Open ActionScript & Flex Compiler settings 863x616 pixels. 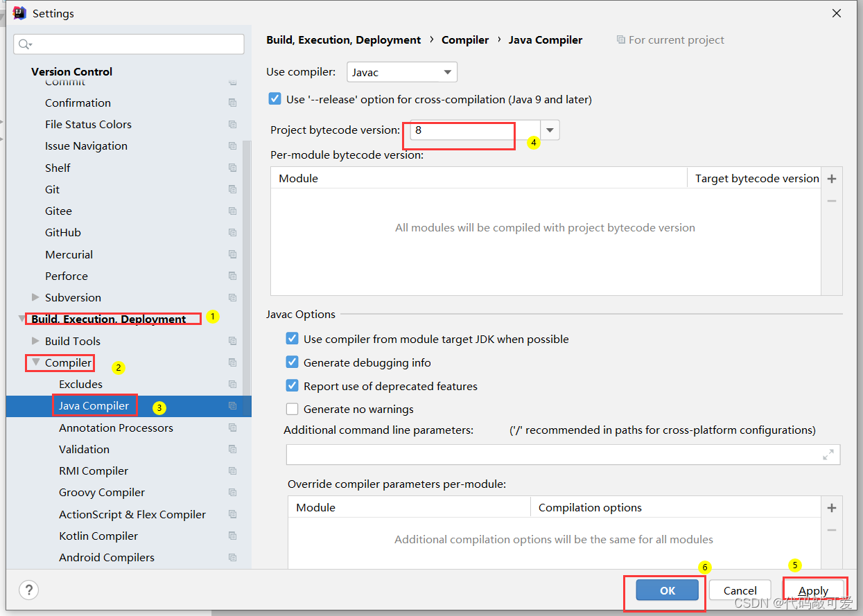point(132,514)
